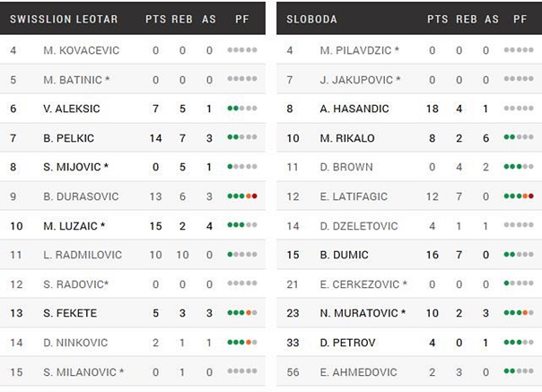Open B. Dumic's player link

point(343,255)
